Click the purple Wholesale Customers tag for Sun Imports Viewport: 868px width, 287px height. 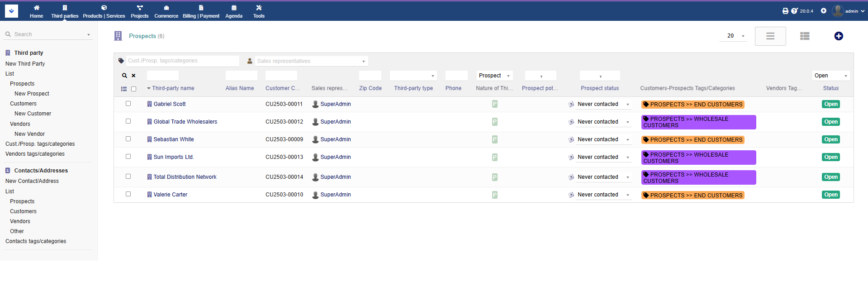click(698, 158)
